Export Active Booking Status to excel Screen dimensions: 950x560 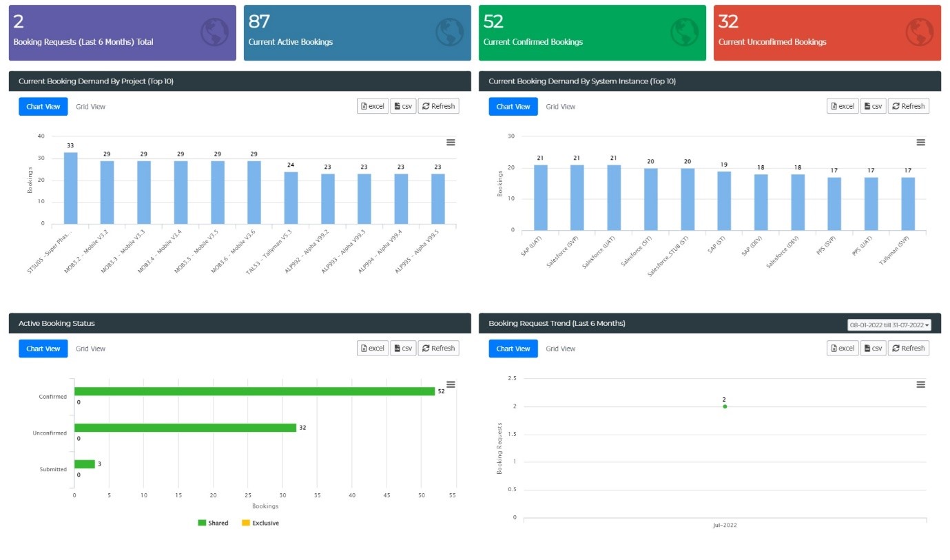(x=373, y=349)
